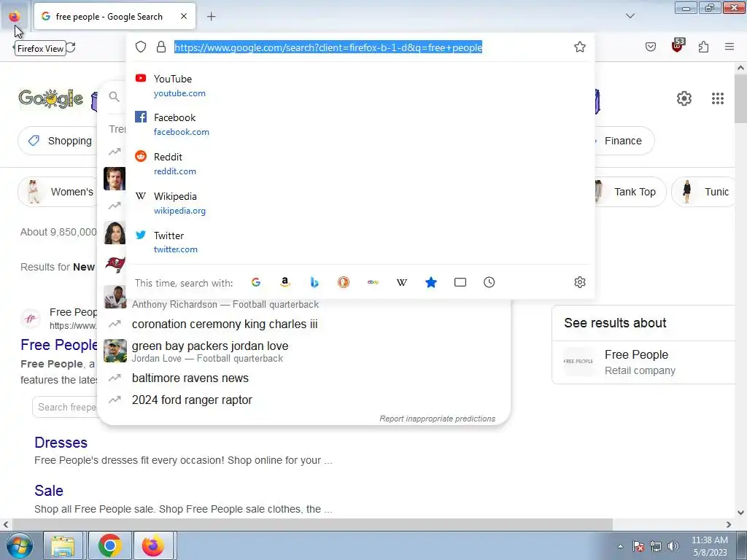Viewport: 747px width, 560px height.
Task: Open the uBlock extension icon showing 53
Action: pyautogui.click(x=678, y=46)
